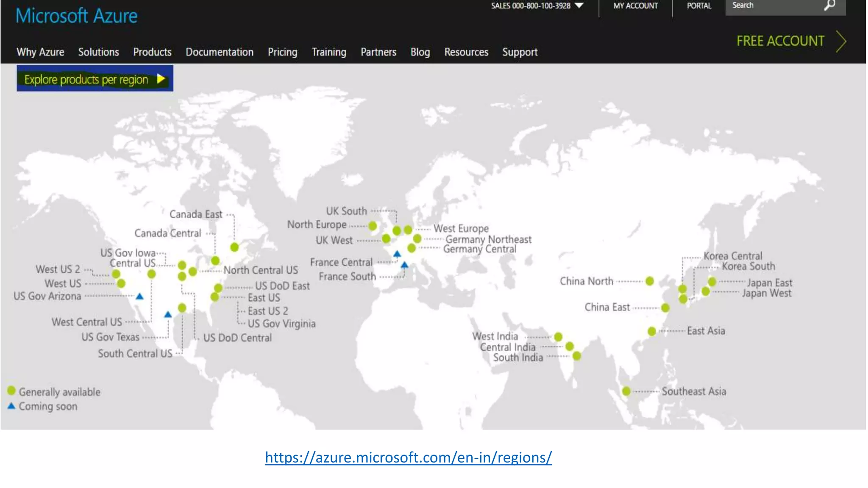Viewport: 868px width, 488px height.
Task: Click the Explore products per region button
Action: click(95, 78)
